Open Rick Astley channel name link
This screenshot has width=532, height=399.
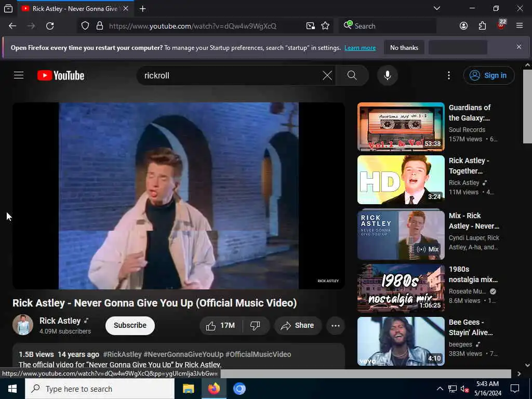pyautogui.click(x=60, y=321)
